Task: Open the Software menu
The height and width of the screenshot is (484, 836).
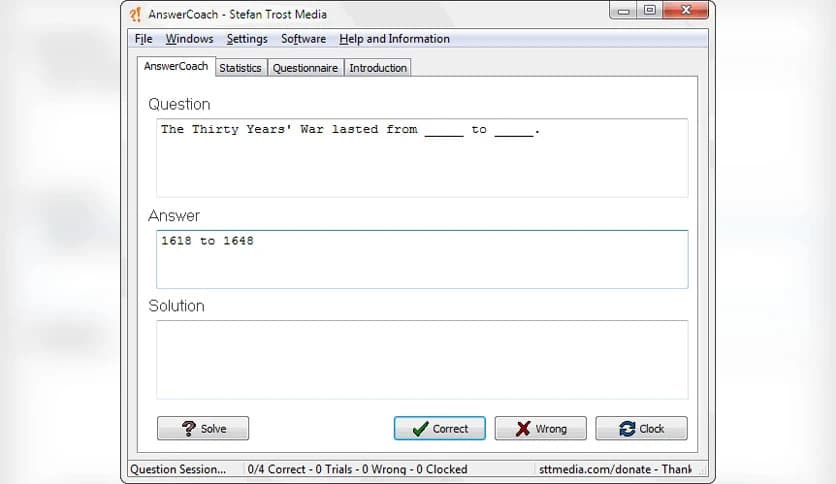Action: 303,39
